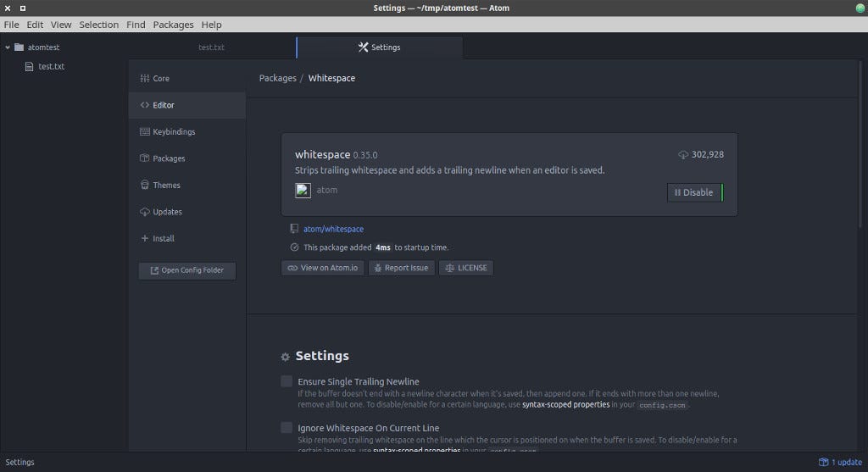The image size is (868, 472).
Task: Click the atom author name
Action: (x=326, y=190)
